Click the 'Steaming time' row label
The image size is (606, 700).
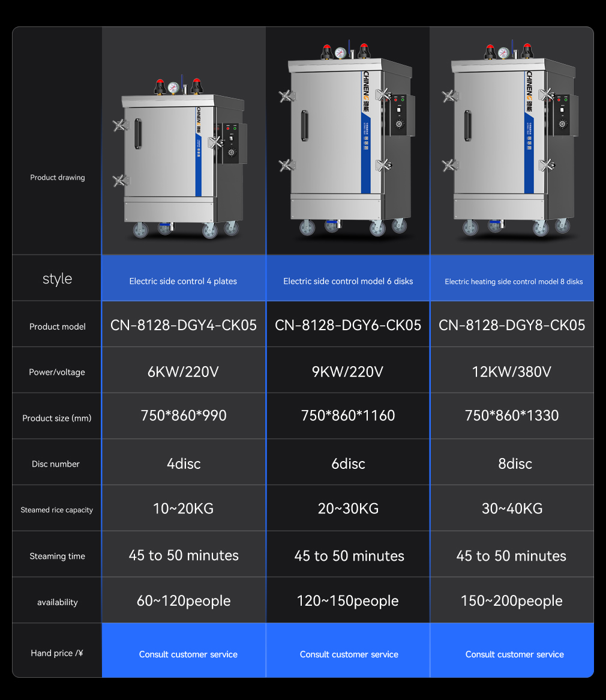point(57,556)
